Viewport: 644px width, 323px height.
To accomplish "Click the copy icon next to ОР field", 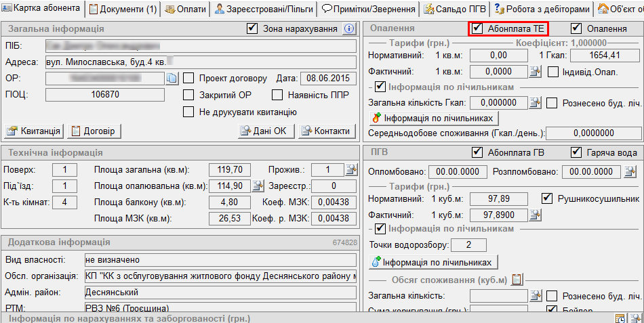I will 172,78.
